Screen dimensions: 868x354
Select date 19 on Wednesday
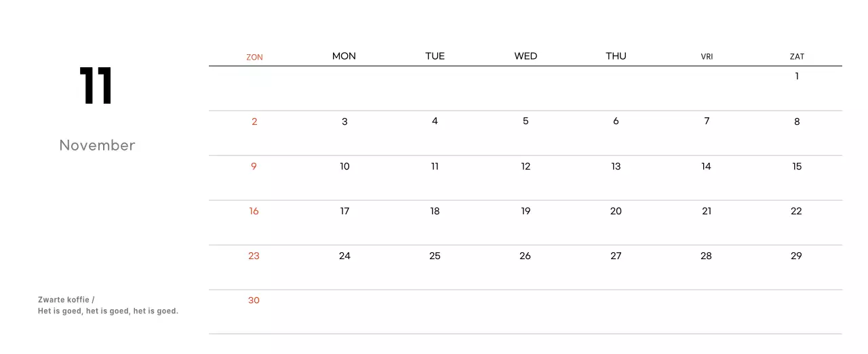click(526, 211)
